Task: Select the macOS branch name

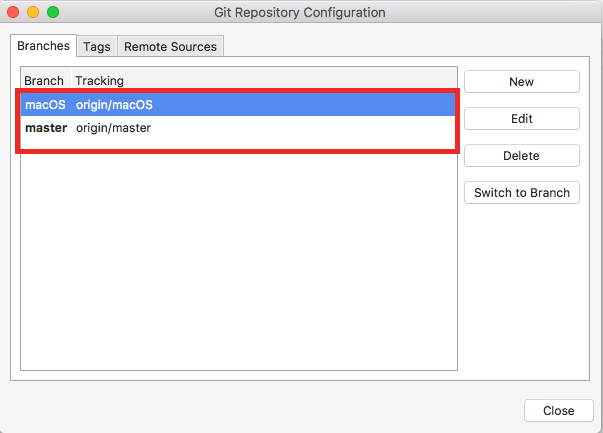Action: coord(45,104)
